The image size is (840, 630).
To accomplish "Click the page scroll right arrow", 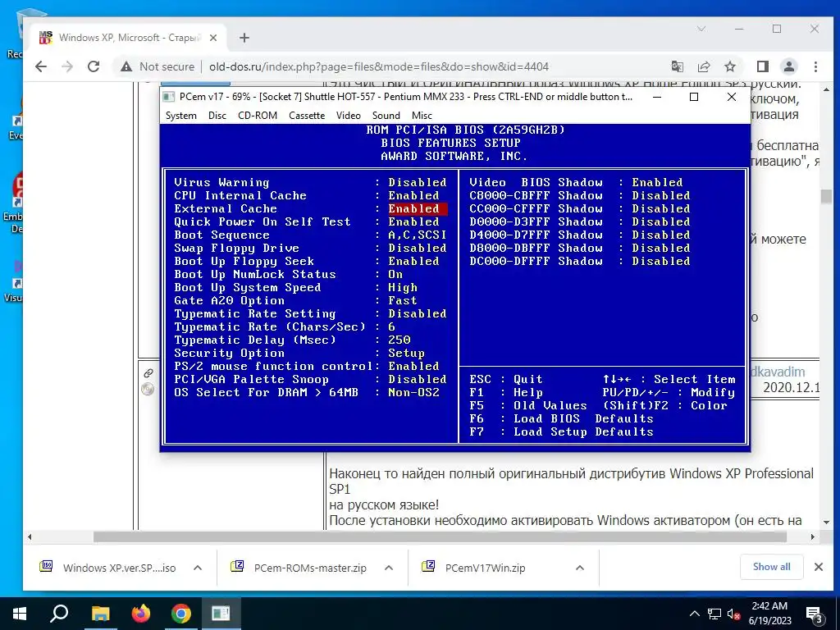I will point(813,536).
